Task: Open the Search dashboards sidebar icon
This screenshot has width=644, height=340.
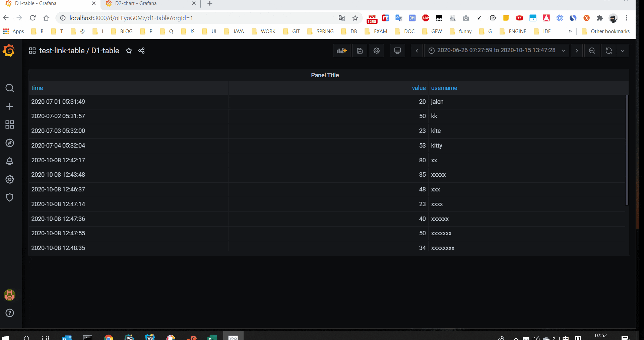Action: (x=10, y=88)
